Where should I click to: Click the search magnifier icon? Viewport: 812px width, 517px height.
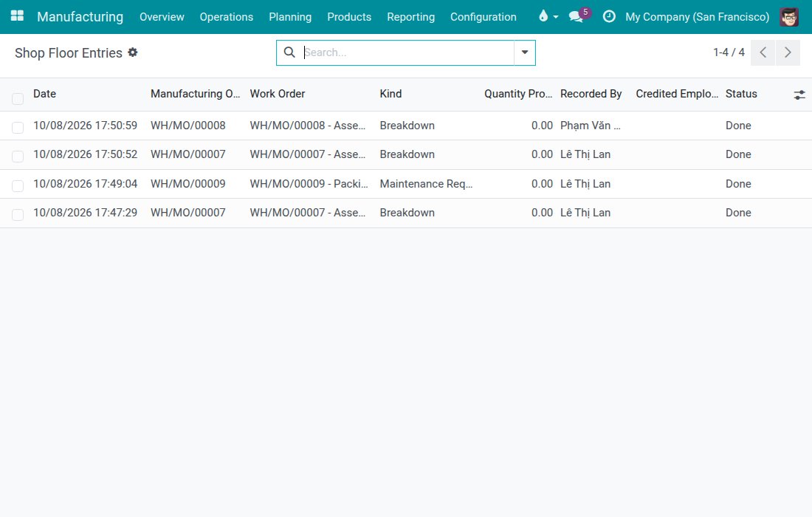tap(289, 52)
